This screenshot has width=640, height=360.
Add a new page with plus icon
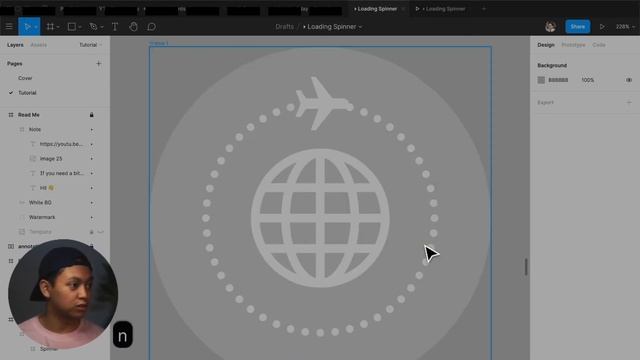(98, 64)
